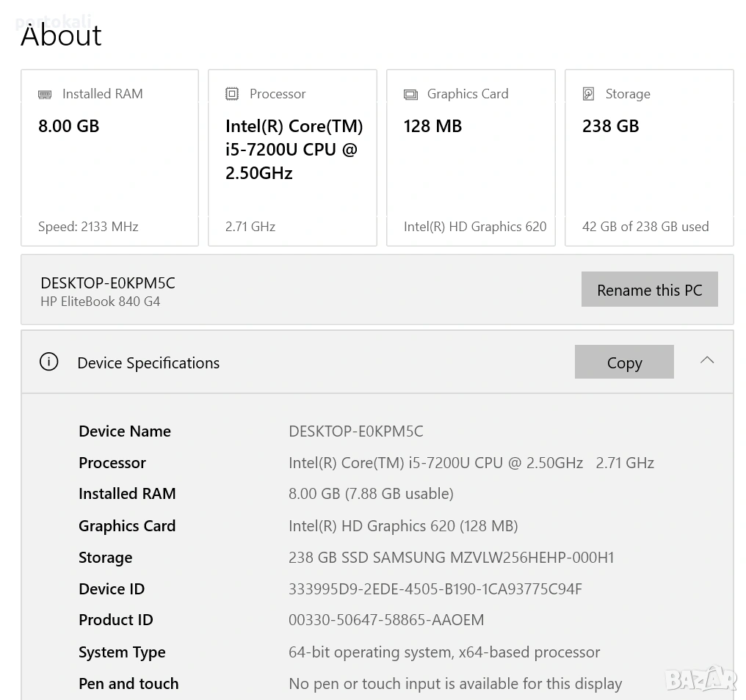Click the Device ID value text
This screenshot has width=746, height=700.
[x=435, y=589]
